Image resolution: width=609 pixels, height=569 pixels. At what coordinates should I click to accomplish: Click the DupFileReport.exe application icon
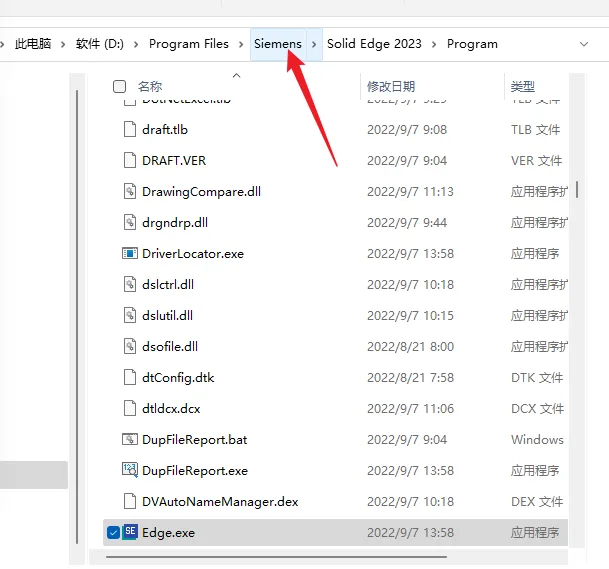(x=130, y=470)
